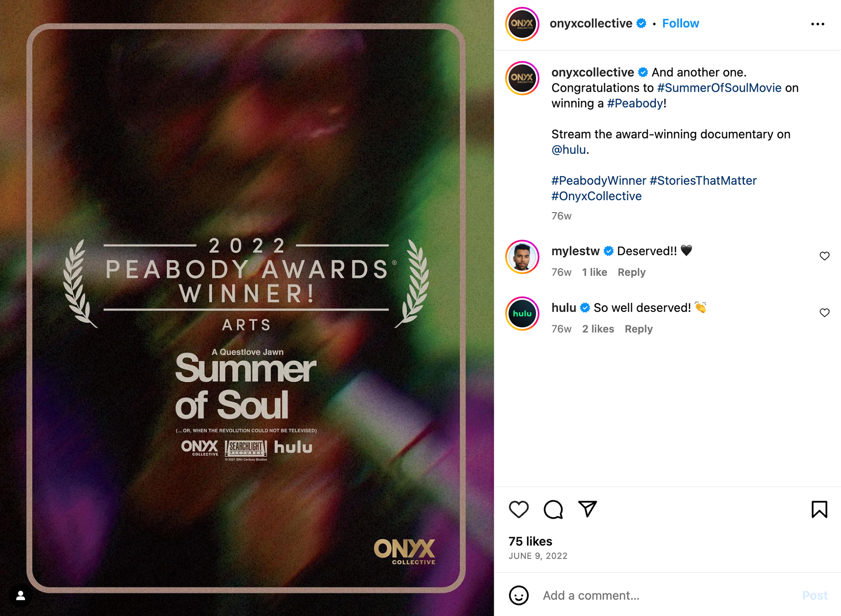The image size is (841, 616).
Task: Open #SummerOfSoulMovie hashtag link
Action: click(719, 88)
